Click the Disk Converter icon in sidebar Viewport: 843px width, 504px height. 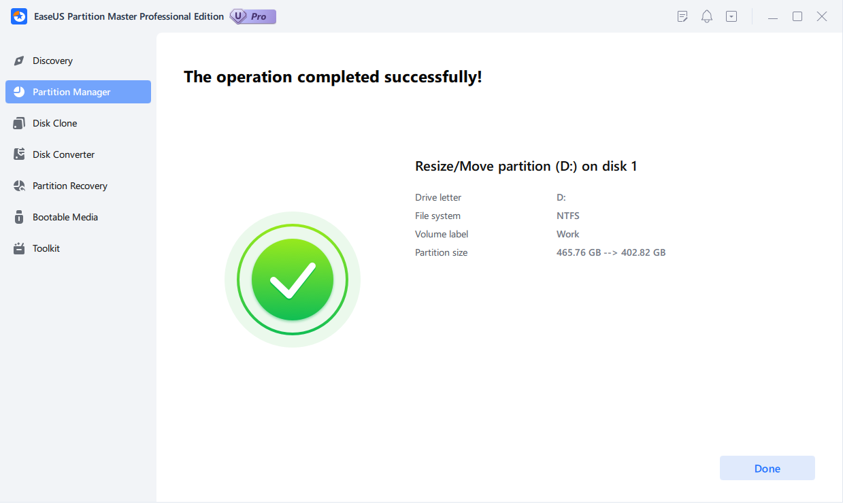click(x=19, y=155)
